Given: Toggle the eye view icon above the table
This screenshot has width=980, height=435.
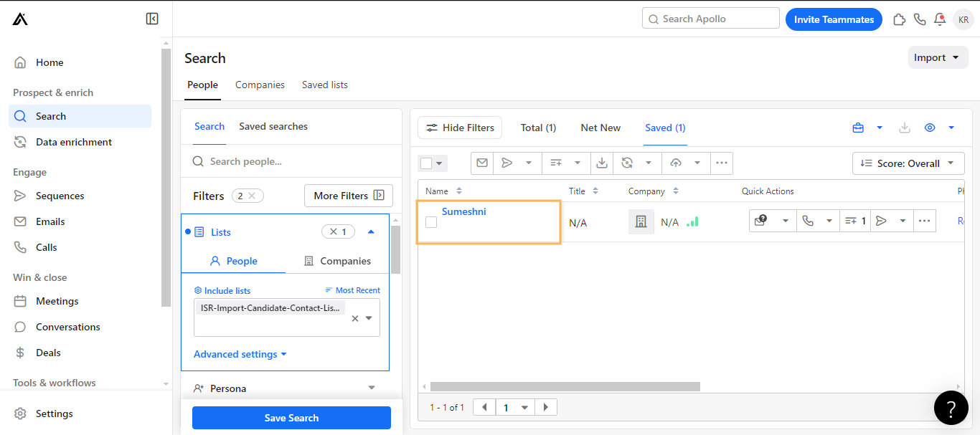Looking at the screenshot, I should tap(930, 128).
